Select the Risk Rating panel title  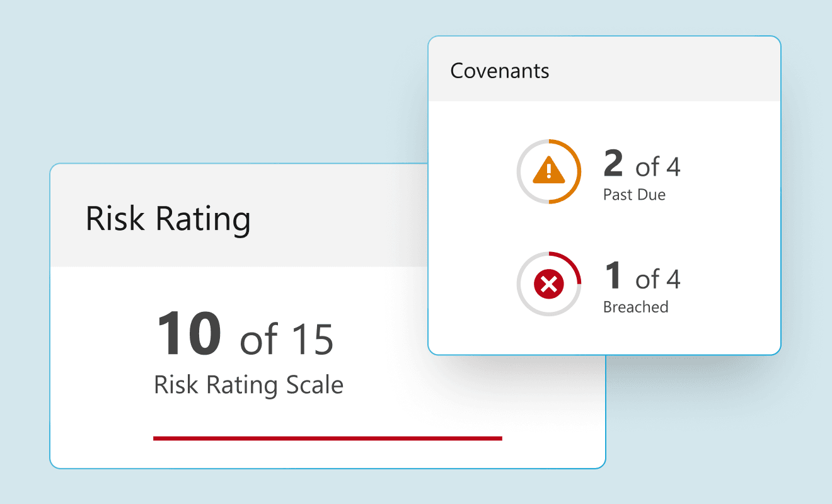click(x=168, y=219)
